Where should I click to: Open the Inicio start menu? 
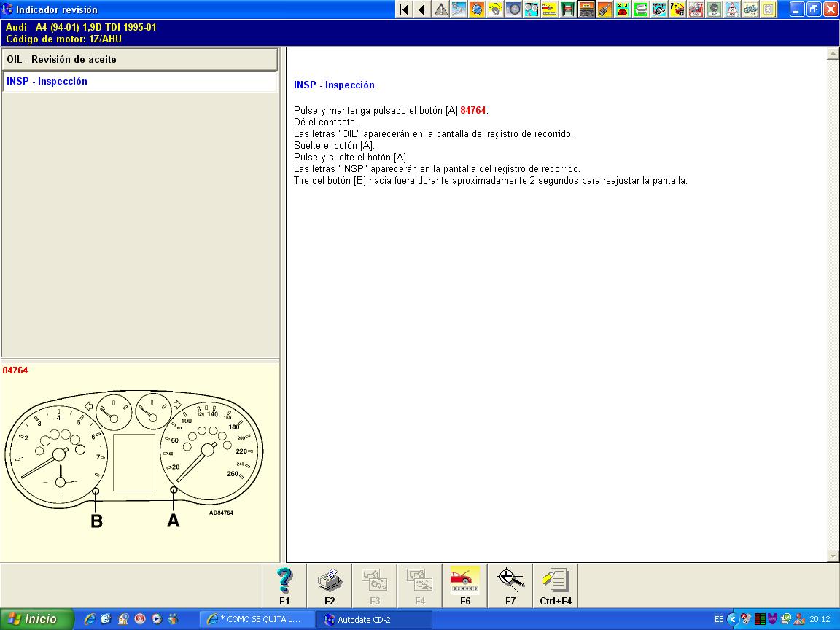(x=36, y=619)
